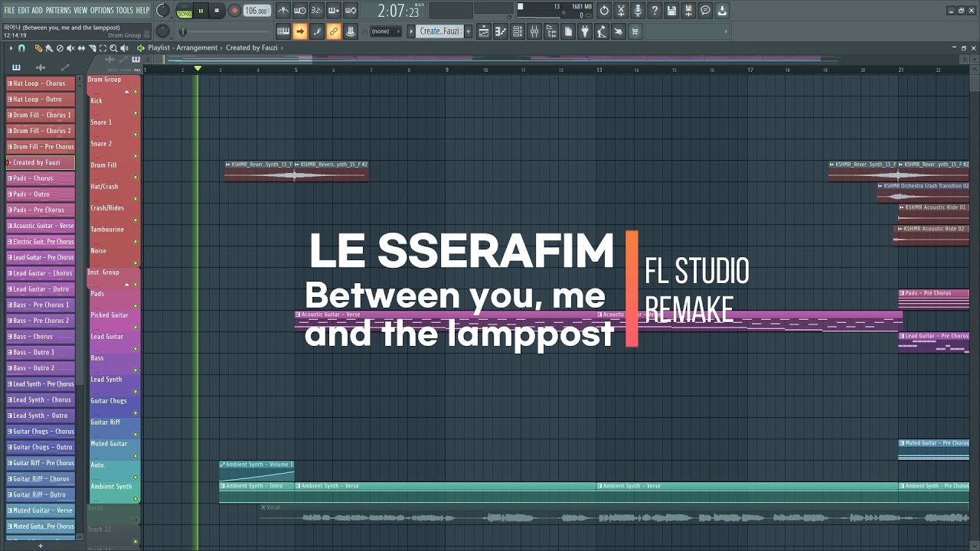Open help with the question mark icon
The height and width of the screenshot is (551, 980).
(x=655, y=11)
